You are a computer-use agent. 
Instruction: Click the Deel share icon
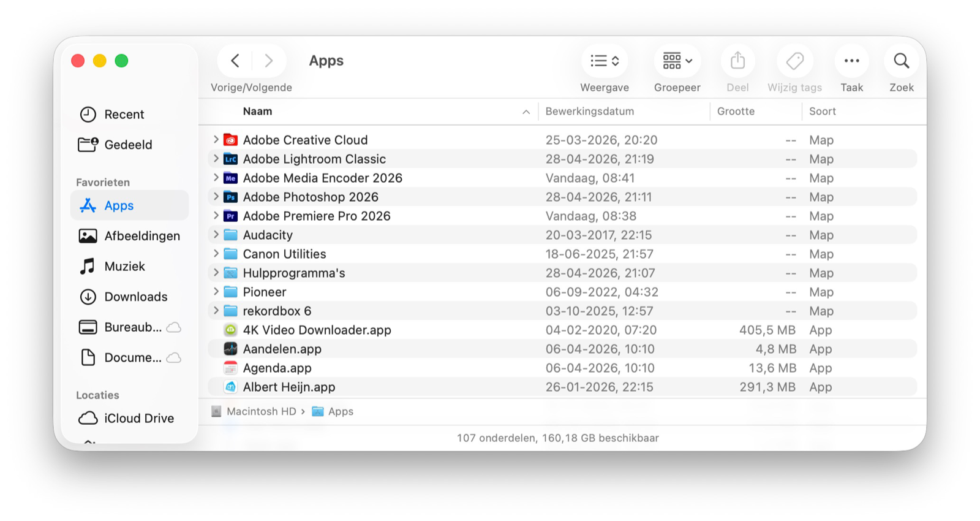737,61
